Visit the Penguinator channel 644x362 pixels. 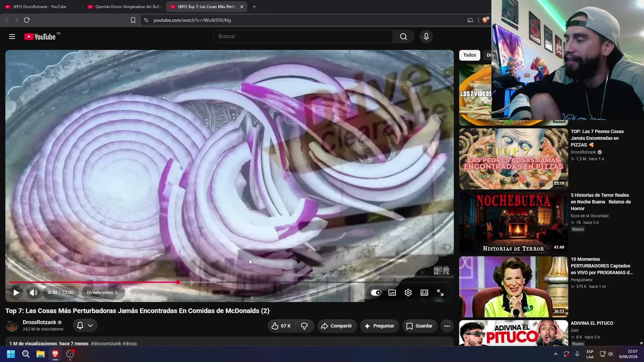pyautogui.click(x=582, y=280)
